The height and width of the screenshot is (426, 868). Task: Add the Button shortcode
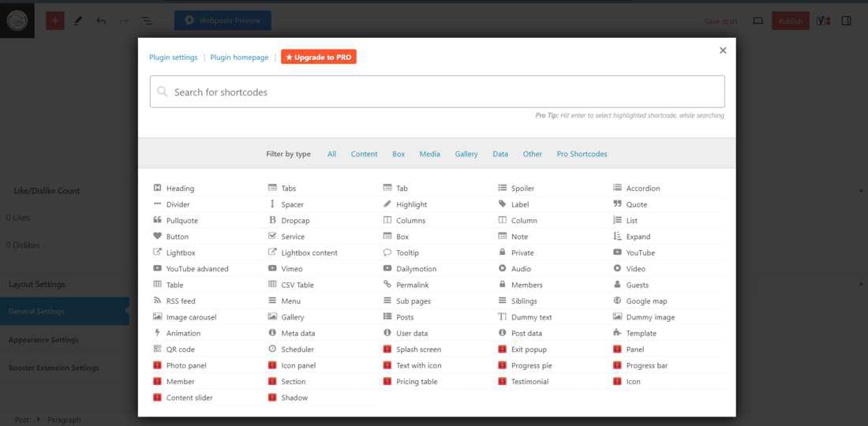(x=171, y=236)
